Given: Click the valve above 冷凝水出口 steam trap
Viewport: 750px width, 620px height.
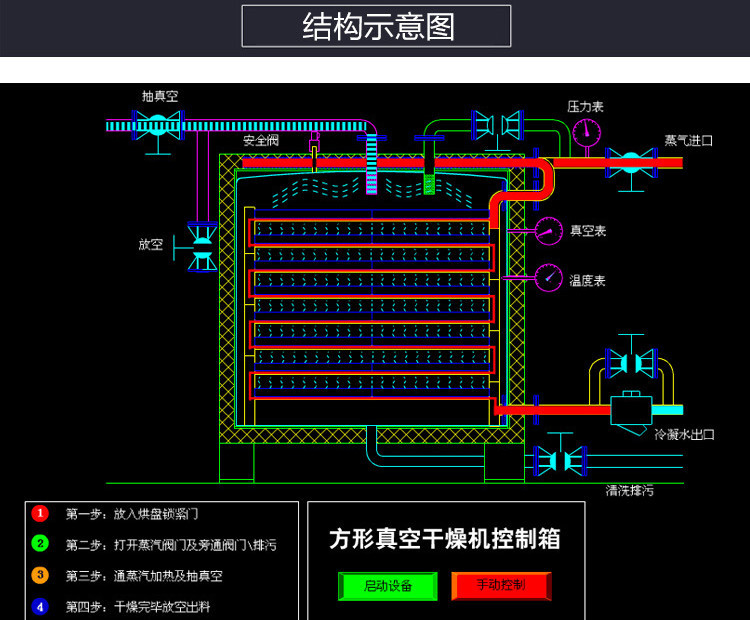Looking at the screenshot, I should coord(630,362).
